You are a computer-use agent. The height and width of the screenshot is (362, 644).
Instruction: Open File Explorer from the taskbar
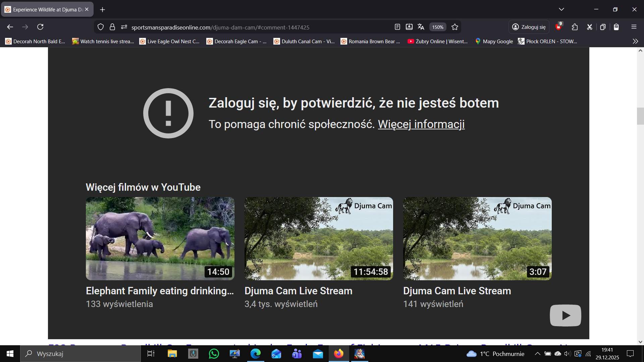(172, 354)
